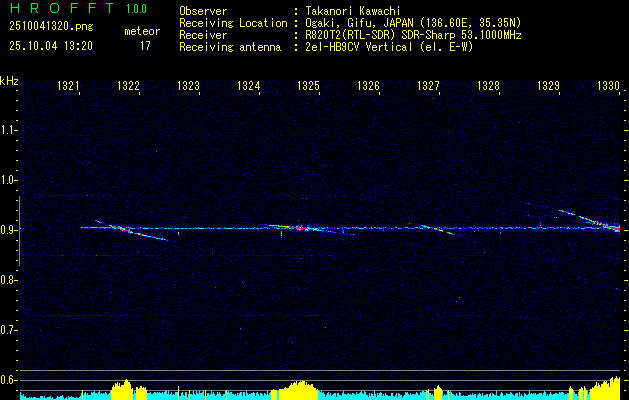Click the 1.1 kHz frequency label
Screen dimensions: 629x400
click(x=9, y=130)
